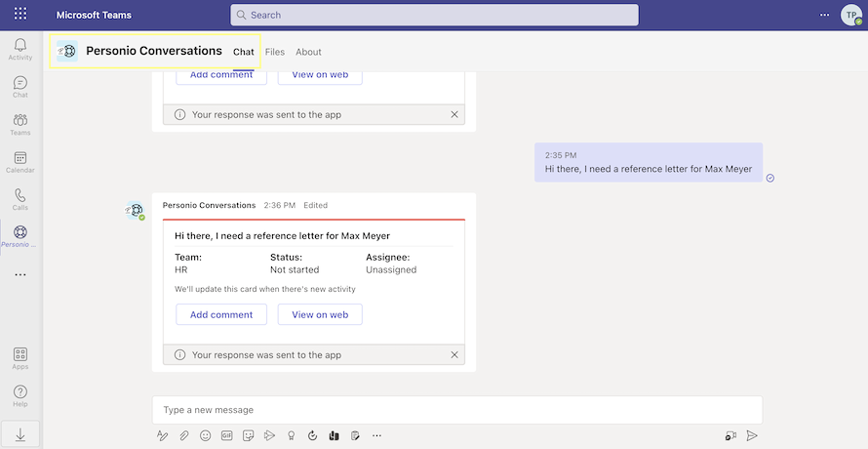Open the emoji picker
This screenshot has height=449, width=868.
206,435
